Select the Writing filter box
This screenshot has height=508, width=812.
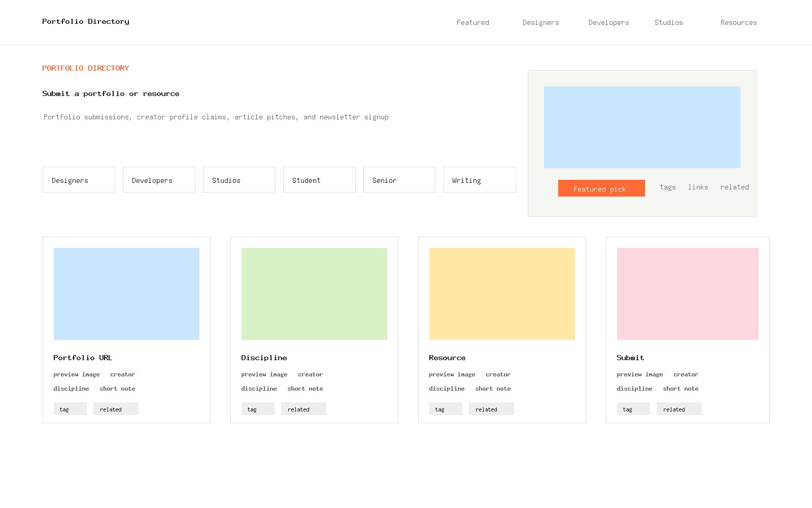[480, 180]
